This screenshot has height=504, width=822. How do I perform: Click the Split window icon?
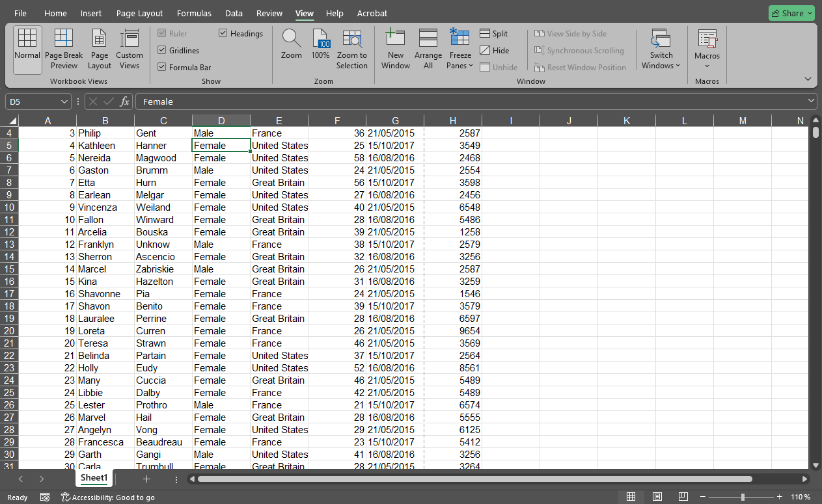(x=485, y=34)
